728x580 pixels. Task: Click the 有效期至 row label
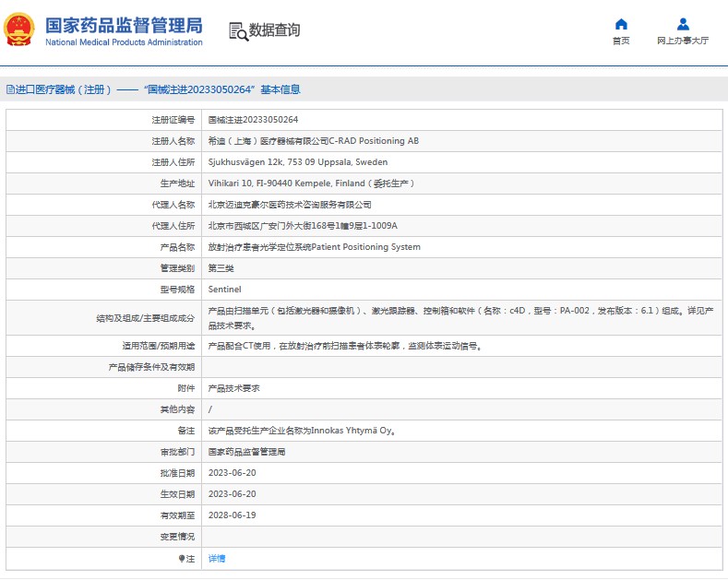[177, 515]
